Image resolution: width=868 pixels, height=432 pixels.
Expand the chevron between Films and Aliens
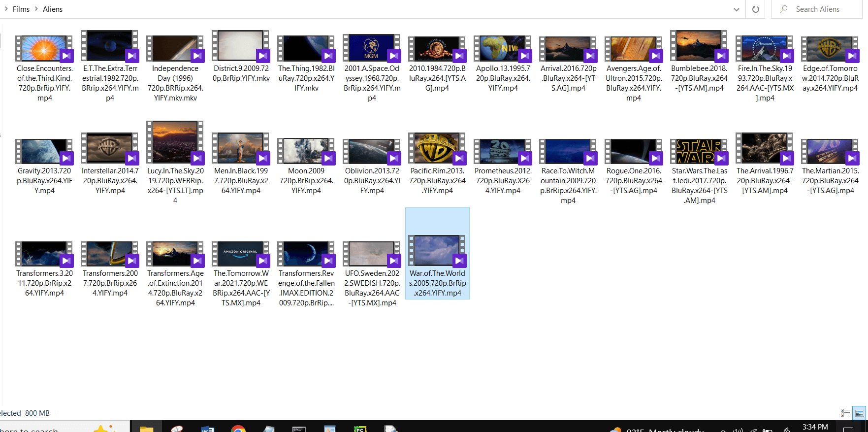[36, 9]
